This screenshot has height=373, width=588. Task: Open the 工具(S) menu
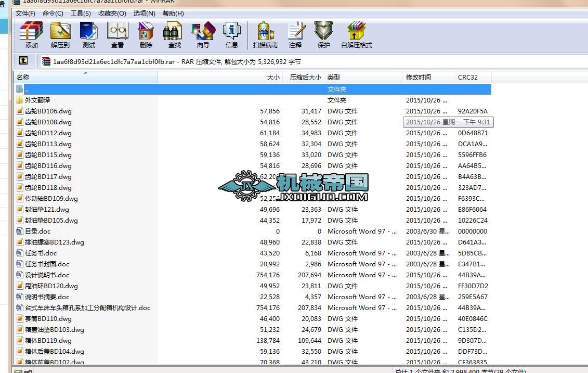(x=81, y=14)
